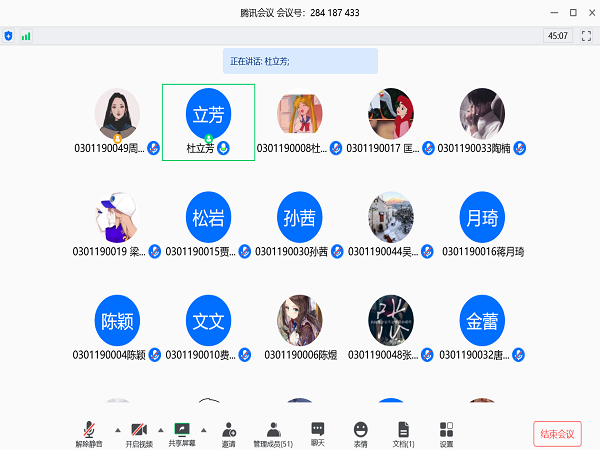
Task: Open the chat (聊天) window
Action: coord(317,428)
